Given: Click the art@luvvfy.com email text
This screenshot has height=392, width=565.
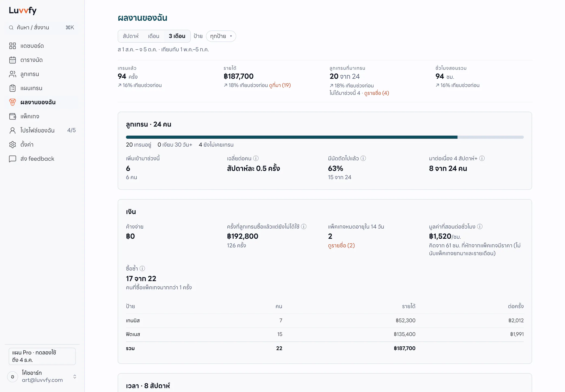Looking at the screenshot, I should (42, 380).
